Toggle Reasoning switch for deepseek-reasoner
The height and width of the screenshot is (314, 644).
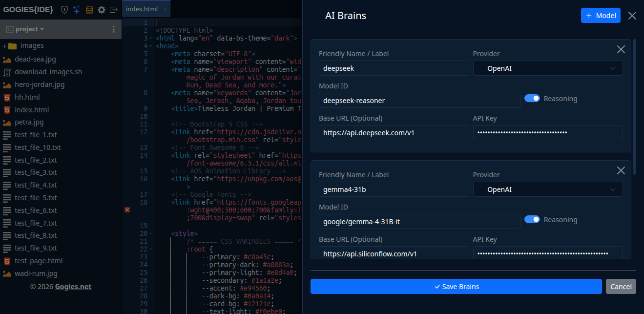pos(532,99)
